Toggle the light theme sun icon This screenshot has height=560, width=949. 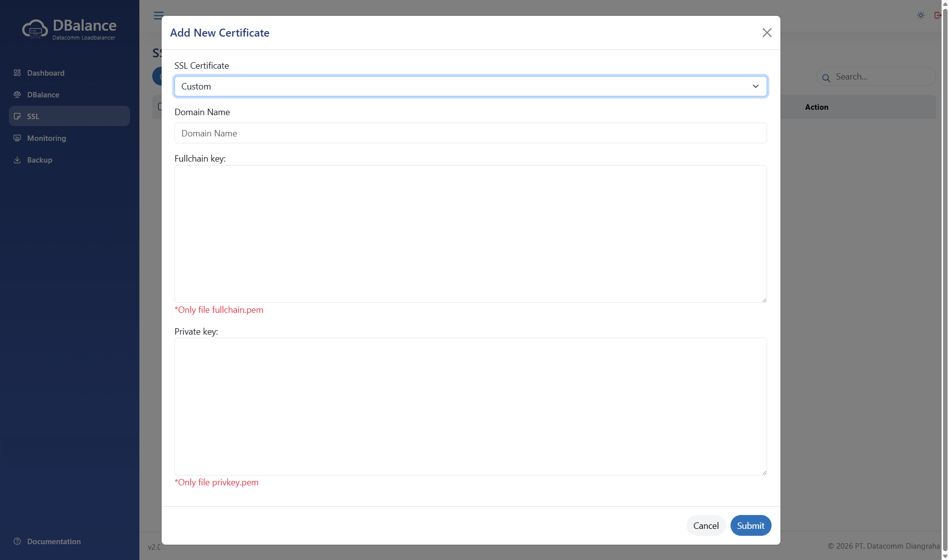(x=921, y=15)
